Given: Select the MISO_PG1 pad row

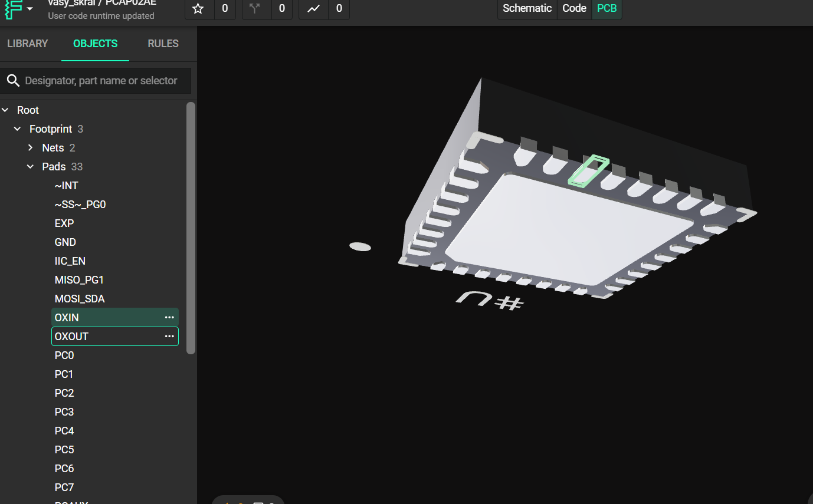Looking at the screenshot, I should click(x=115, y=280).
